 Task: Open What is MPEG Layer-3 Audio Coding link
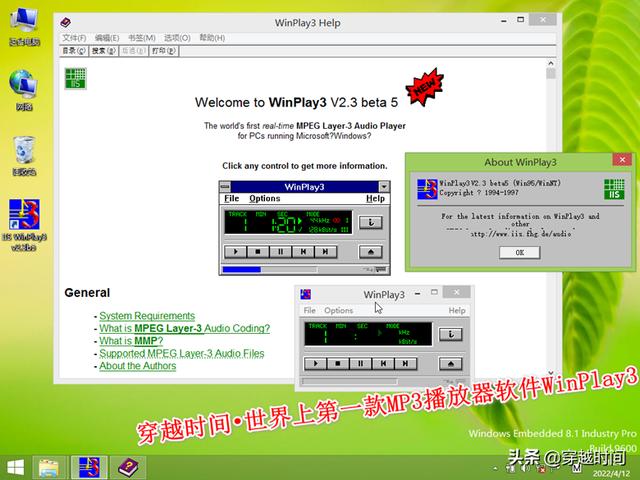coord(184,328)
